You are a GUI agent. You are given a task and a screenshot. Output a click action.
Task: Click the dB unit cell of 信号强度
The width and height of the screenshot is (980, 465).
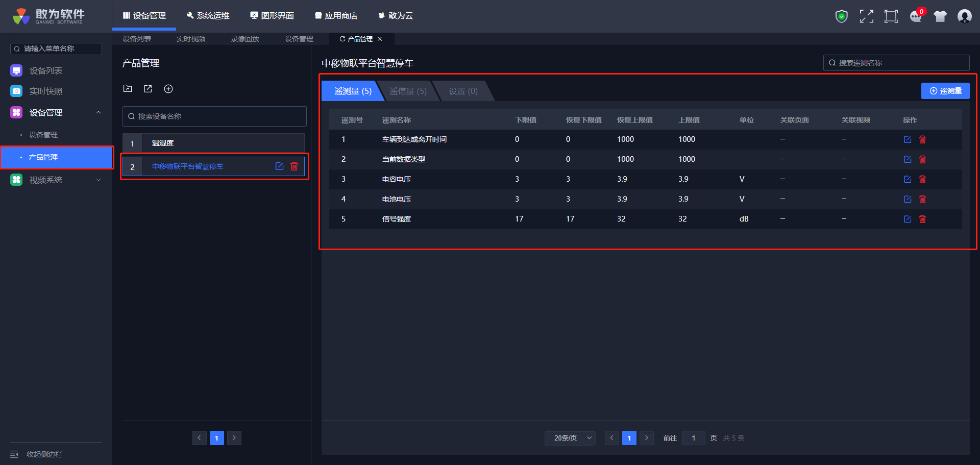pos(744,219)
